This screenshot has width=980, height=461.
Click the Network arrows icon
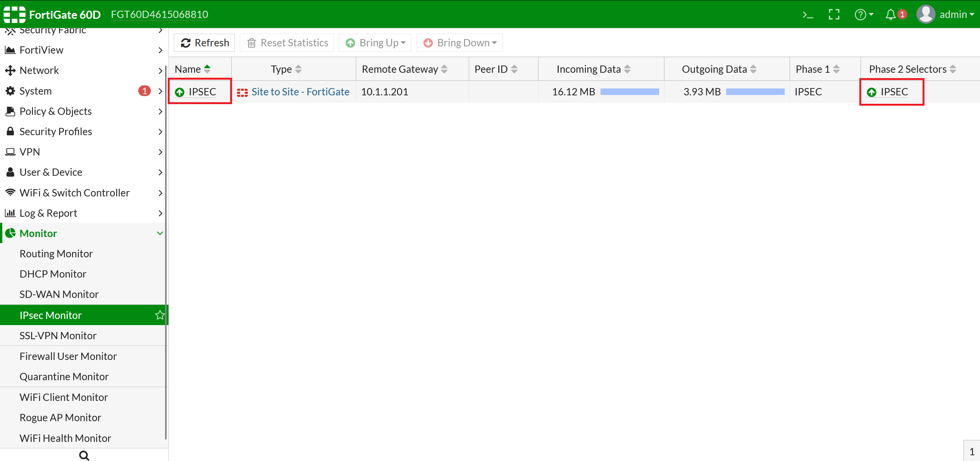tap(10, 70)
